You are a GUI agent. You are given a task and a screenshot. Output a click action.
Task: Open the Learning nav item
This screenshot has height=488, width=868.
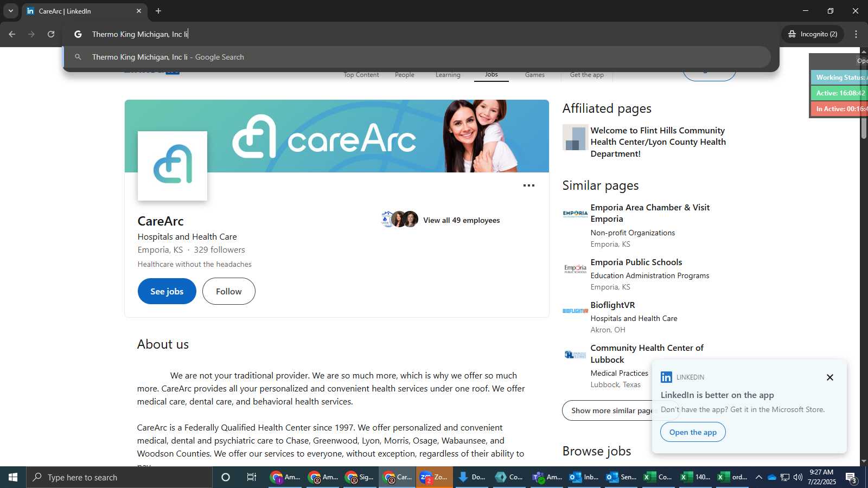click(x=448, y=75)
